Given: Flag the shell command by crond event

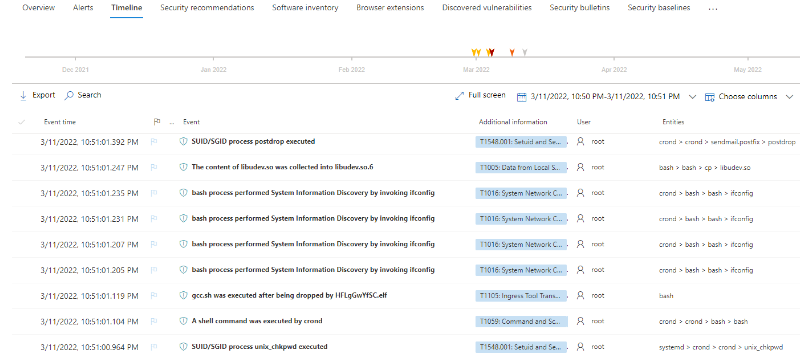Looking at the screenshot, I should tap(154, 321).
